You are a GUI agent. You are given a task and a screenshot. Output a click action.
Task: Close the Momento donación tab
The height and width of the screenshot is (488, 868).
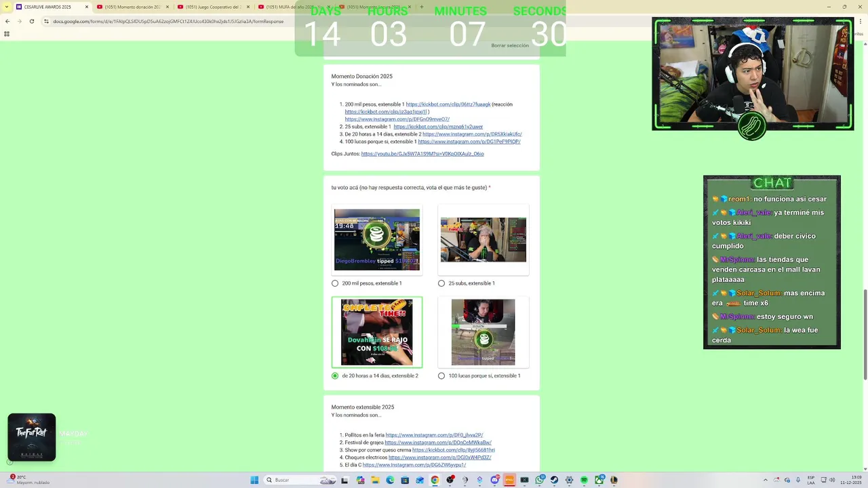[x=167, y=7]
